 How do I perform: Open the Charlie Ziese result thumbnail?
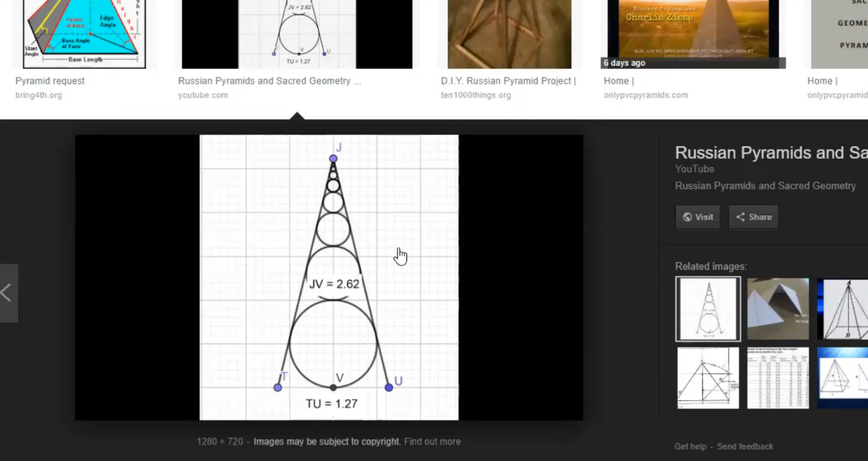[x=693, y=34]
